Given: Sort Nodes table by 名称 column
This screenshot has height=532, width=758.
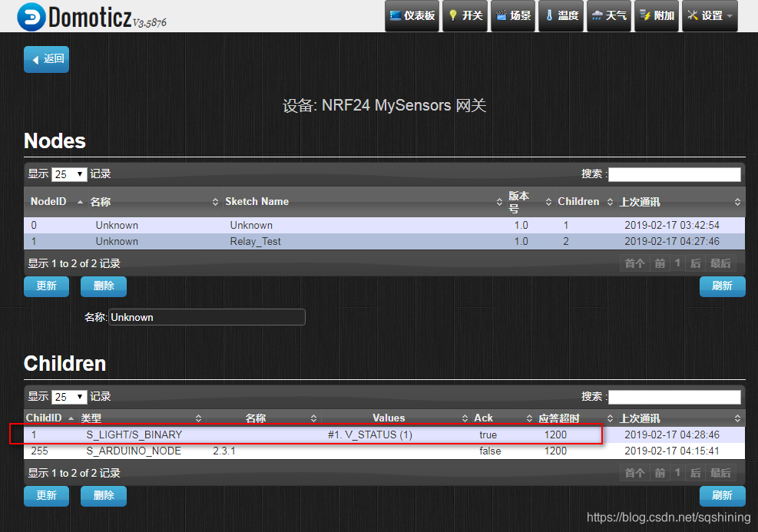Looking at the screenshot, I should (154, 201).
